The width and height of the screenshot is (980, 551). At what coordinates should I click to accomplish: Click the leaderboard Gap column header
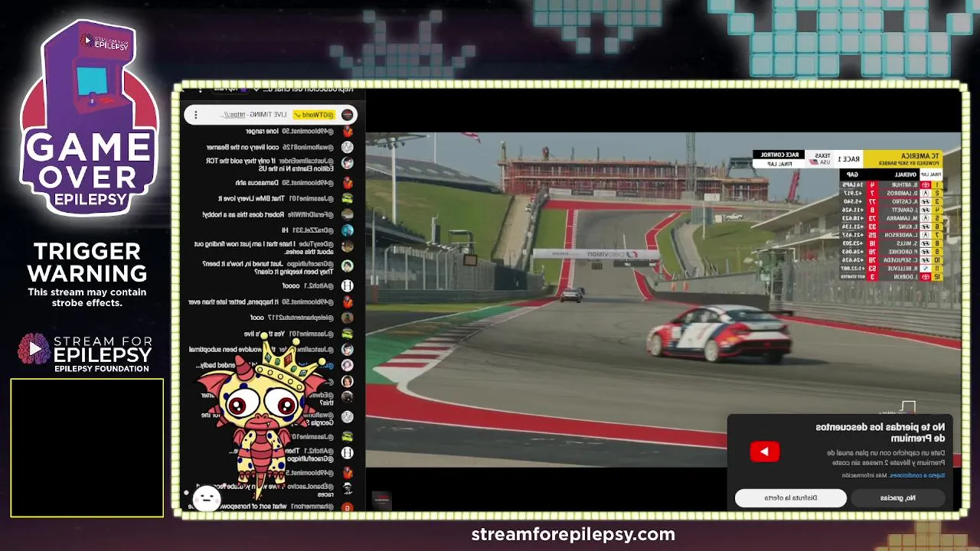pyautogui.click(x=852, y=174)
